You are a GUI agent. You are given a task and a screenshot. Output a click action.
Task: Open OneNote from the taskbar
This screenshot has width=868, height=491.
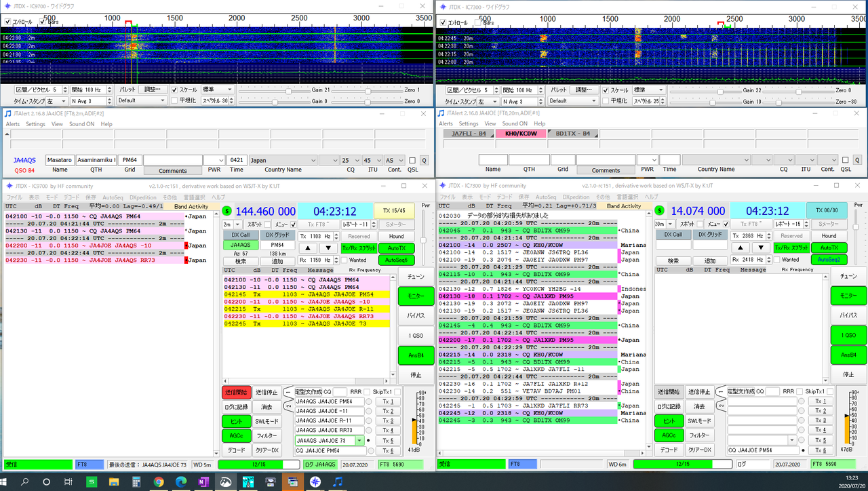click(203, 482)
